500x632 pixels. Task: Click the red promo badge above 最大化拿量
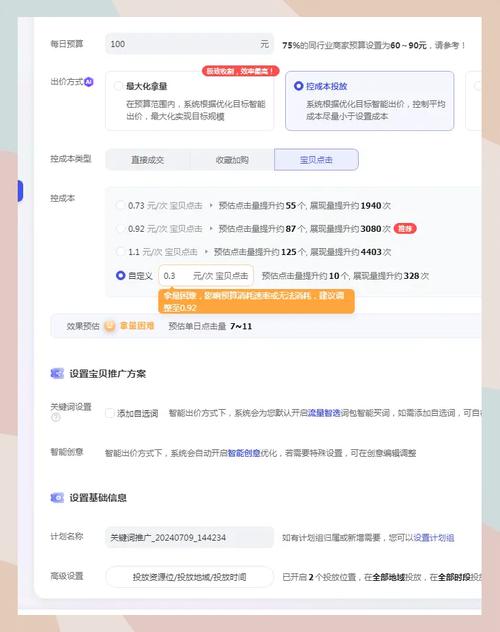coord(241,71)
